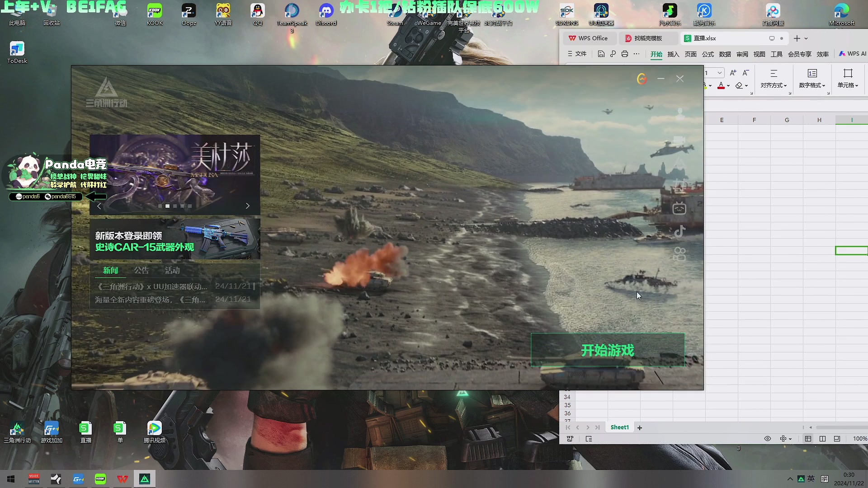Open new tab with plus button in WPS

(x=797, y=38)
